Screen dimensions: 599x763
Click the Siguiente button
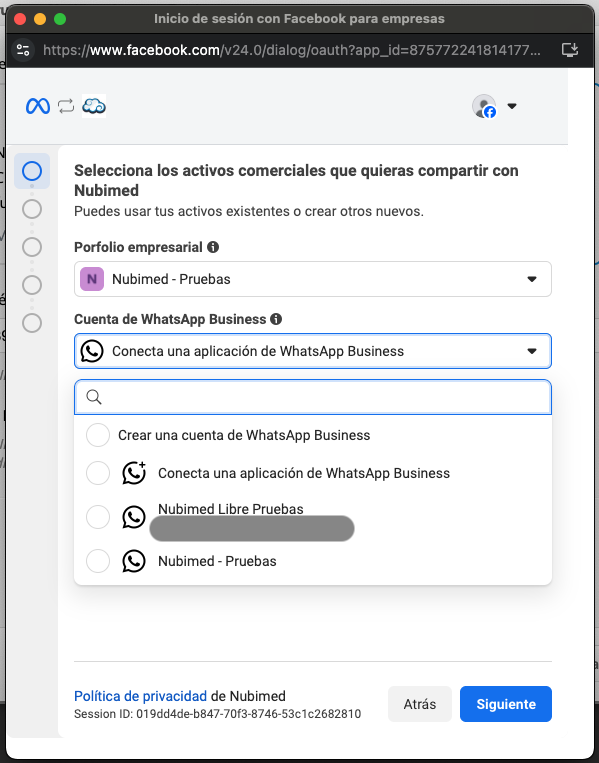point(506,704)
